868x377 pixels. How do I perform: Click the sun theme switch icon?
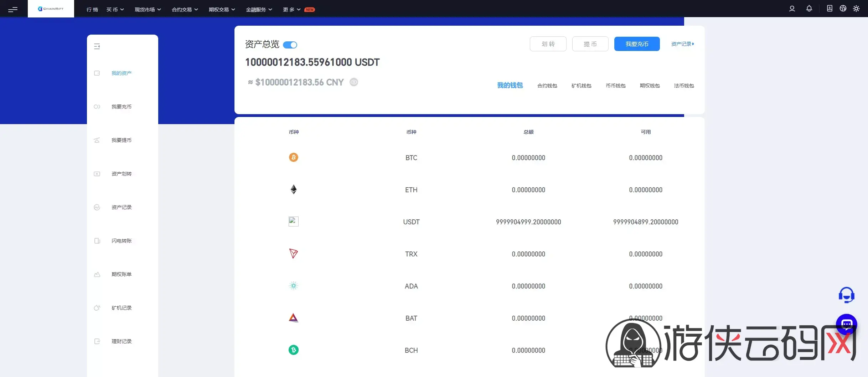pos(856,9)
